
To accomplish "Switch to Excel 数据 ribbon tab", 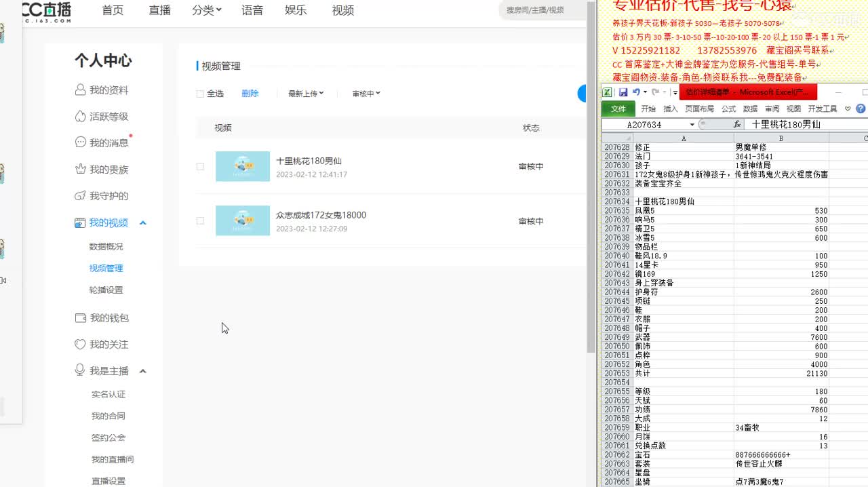I will click(x=750, y=109).
